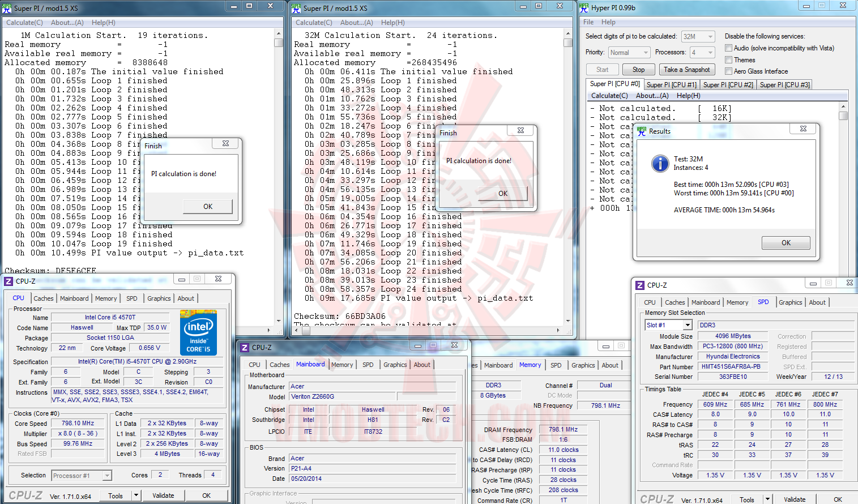Open About...(A) menu in the 1M Super PI window
The image size is (858, 504).
[x=67, y=23]
